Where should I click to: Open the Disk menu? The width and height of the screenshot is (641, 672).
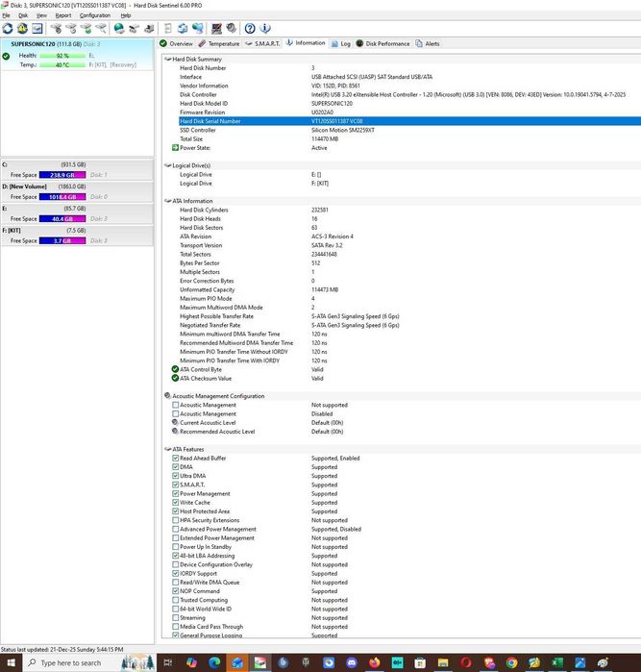coord(23,15)
